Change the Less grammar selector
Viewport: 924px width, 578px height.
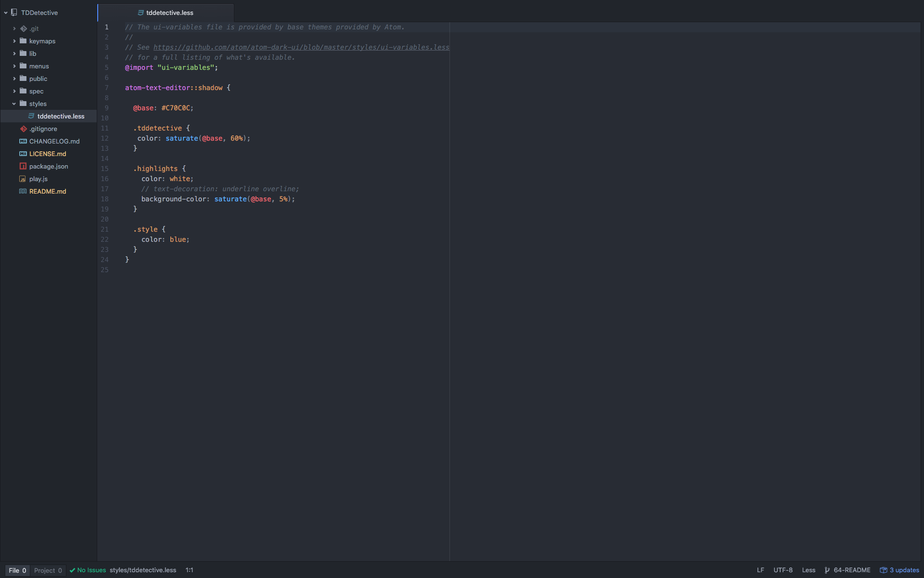(x=808, y=570)
